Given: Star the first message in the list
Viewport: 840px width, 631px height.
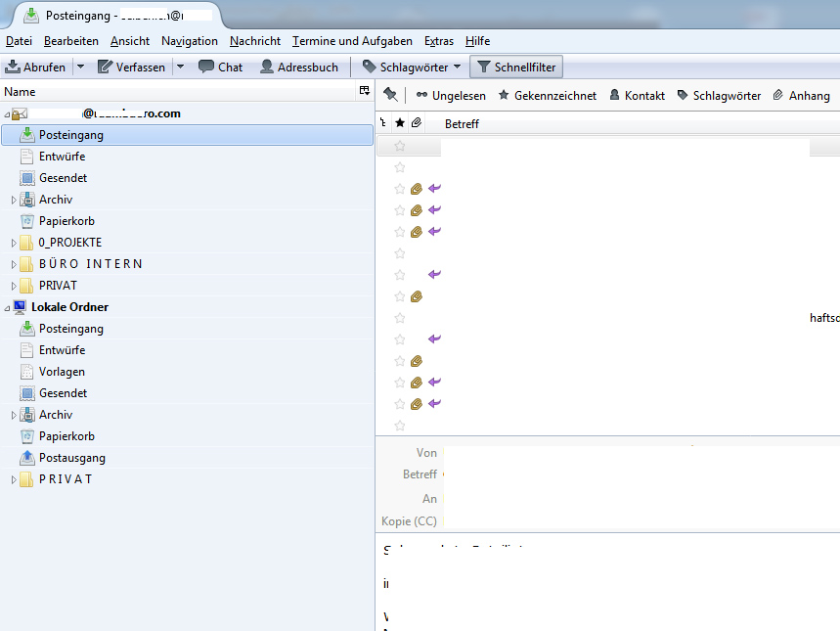Looking at the screenshot, I should coord(400,146).
